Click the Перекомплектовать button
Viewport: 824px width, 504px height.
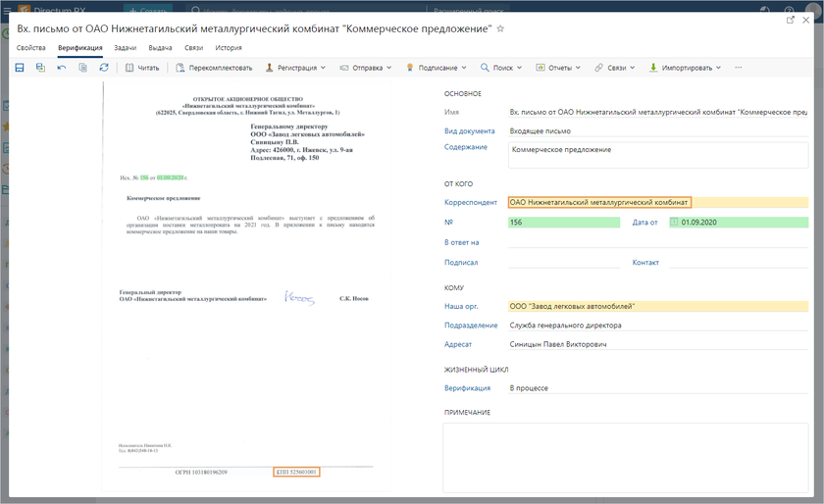[213, 68]
